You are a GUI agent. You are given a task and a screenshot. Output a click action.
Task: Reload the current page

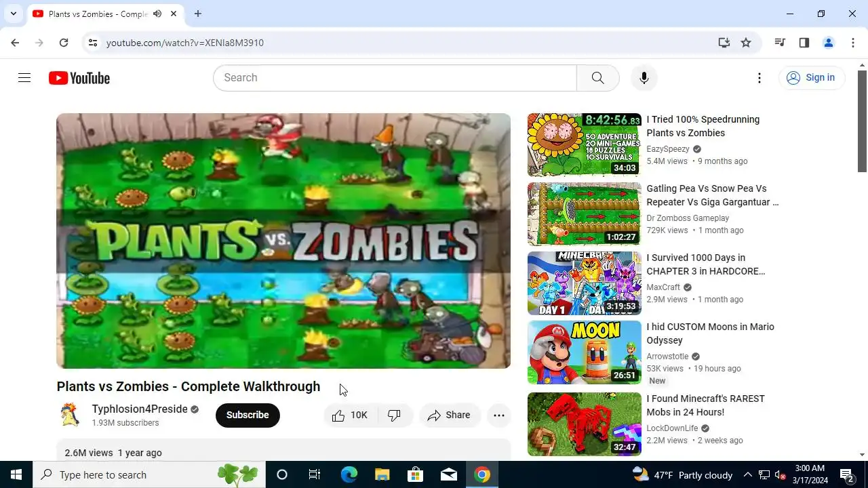click(x=64, y=43)
